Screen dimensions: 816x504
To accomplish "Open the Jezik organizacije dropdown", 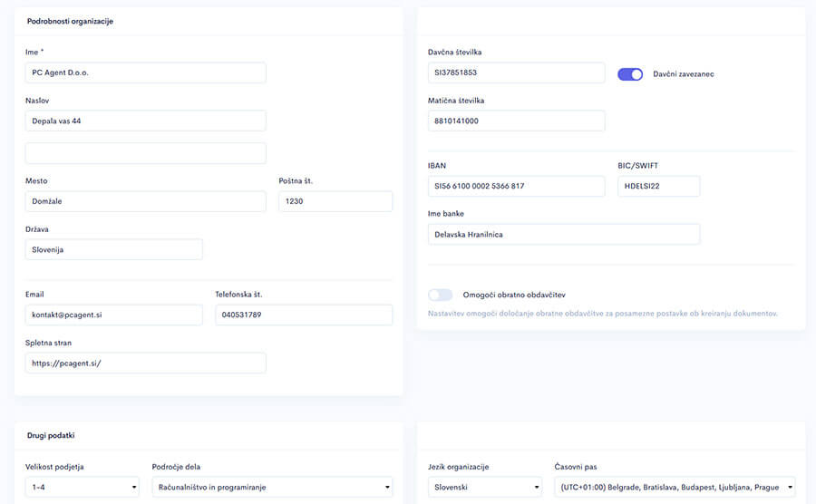I will tap(484, 487).
